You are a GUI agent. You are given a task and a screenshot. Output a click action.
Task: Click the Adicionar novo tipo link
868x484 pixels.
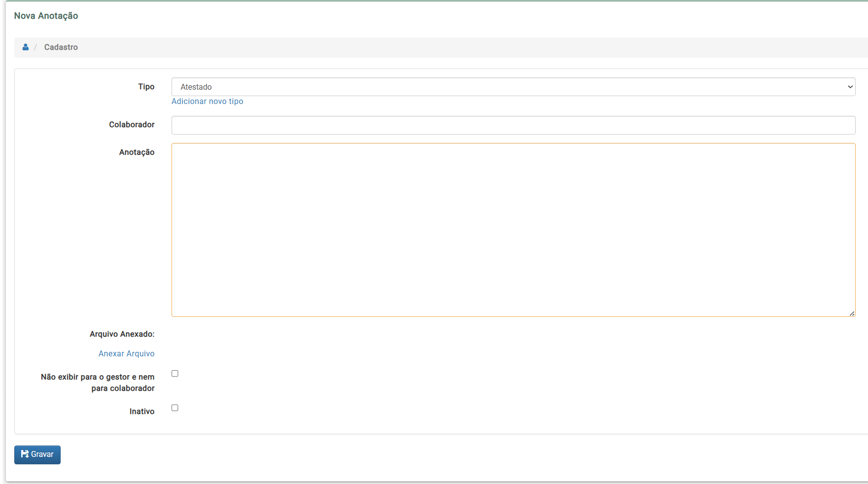[207, 101]
